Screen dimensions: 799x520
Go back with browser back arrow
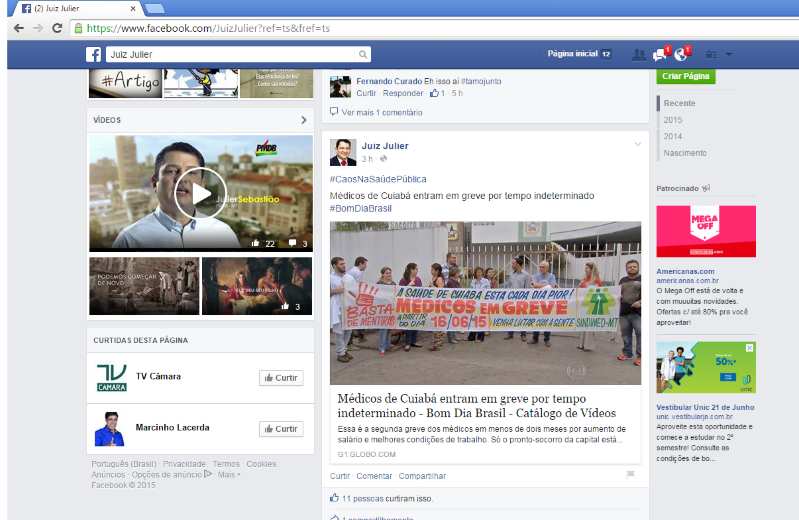[19, 28]
